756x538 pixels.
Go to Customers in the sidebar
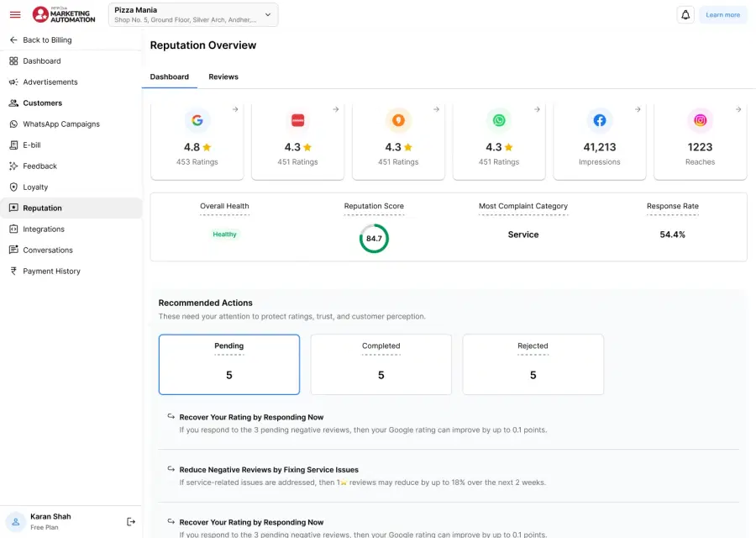[x=71, y=103]
